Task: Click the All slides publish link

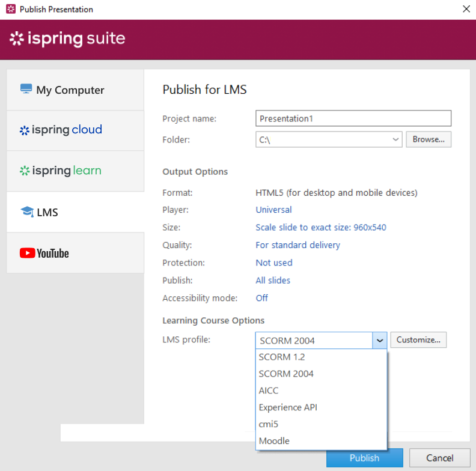Action: (x=273, y=280)
